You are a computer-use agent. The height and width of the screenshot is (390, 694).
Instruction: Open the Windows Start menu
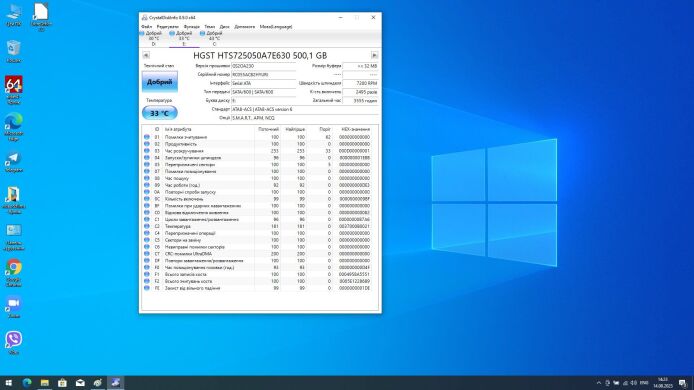[8, 383]
